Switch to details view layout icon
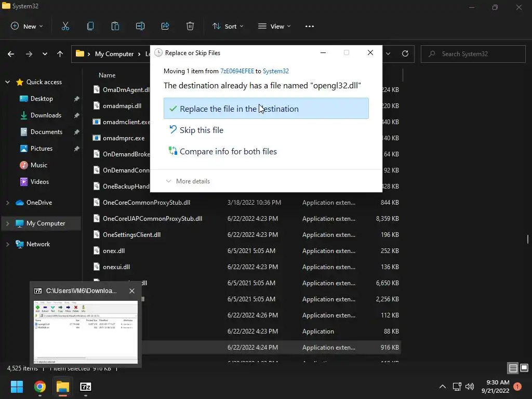 [x=513, y=368]
